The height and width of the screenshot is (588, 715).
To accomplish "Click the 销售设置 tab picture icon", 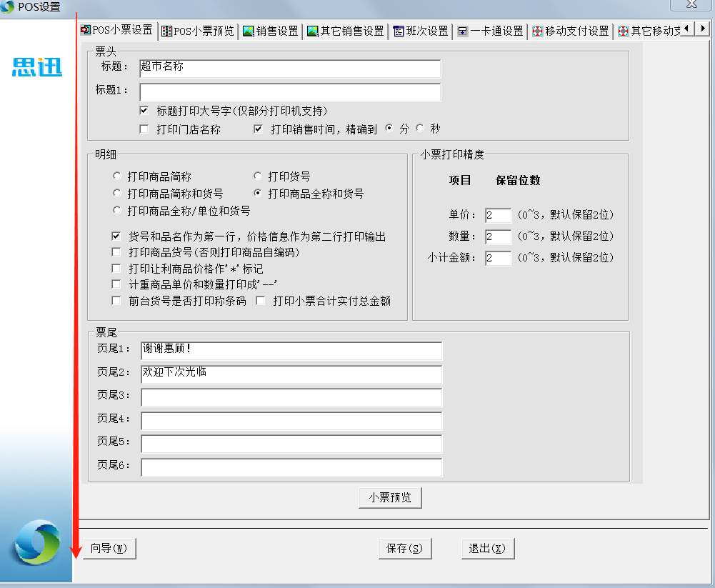I will click(249, 31).
